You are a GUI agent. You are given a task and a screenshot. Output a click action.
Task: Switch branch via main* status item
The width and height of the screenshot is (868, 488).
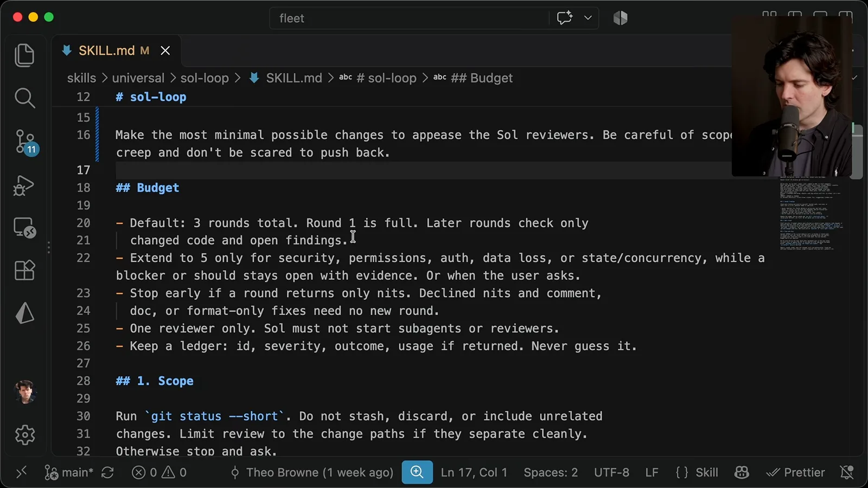[69, 472]
